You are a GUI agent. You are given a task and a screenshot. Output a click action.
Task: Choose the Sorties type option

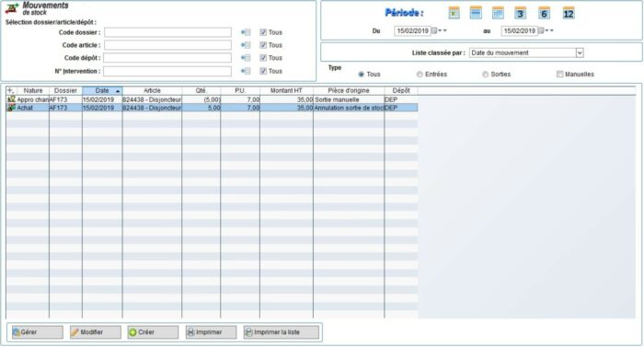[485, 75]
